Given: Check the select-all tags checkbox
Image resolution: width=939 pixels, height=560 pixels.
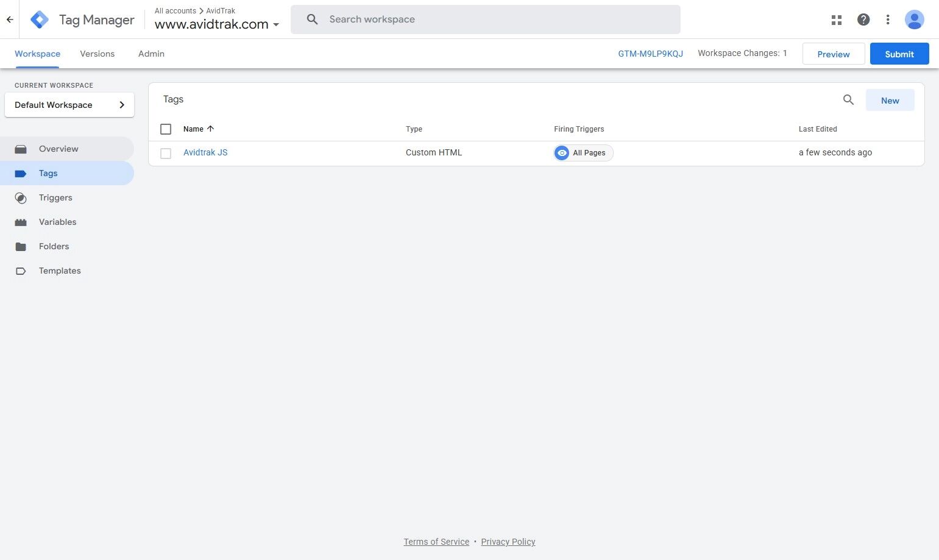Looking at the screenshot, I should point(165,129).
